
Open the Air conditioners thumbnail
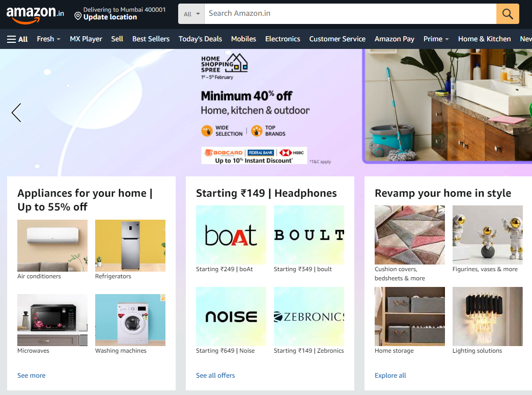click(x=52, y=246)
